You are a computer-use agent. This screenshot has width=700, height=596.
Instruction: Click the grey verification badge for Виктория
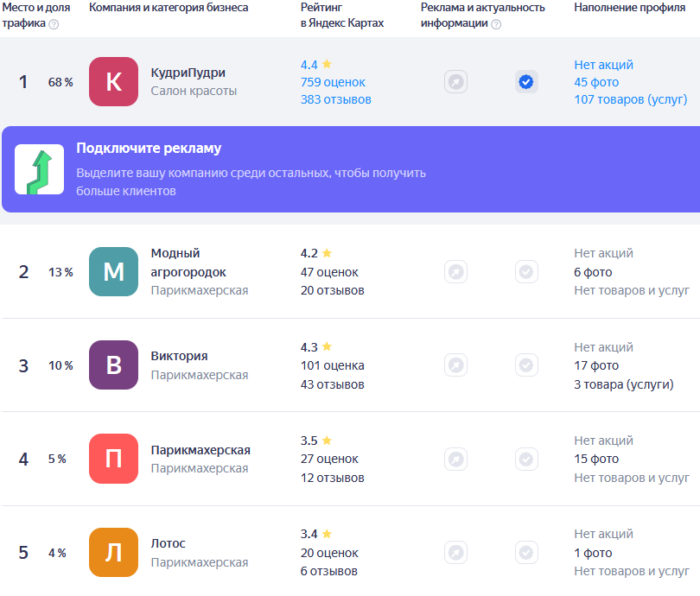tap(526, 365)
